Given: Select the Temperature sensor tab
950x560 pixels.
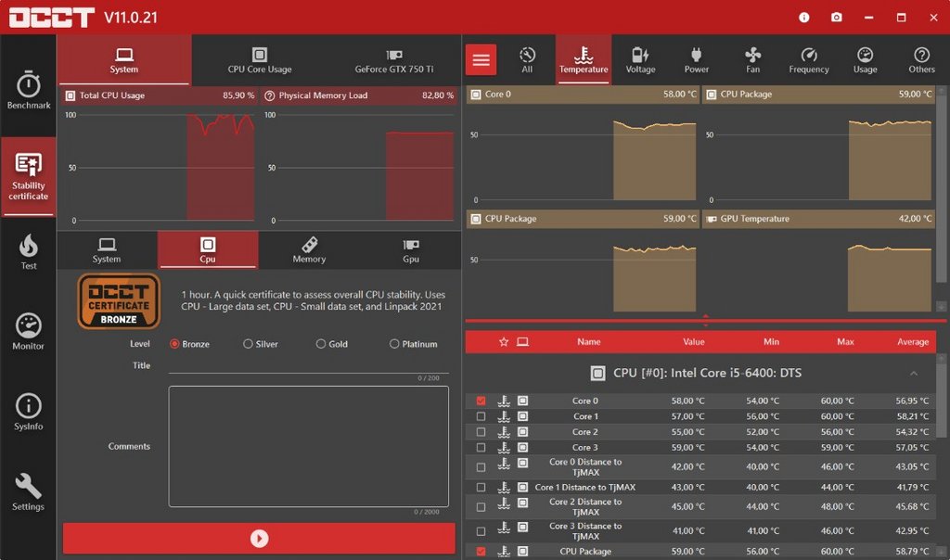Looking at the screenshot, I should [584, 60].
